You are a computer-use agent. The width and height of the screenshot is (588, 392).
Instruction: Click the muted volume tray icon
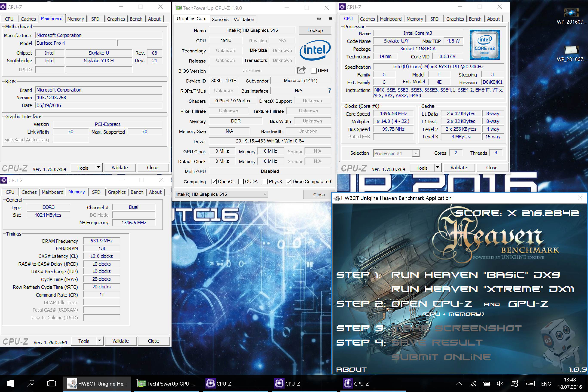pyautogui.click(x=500, y=383)
